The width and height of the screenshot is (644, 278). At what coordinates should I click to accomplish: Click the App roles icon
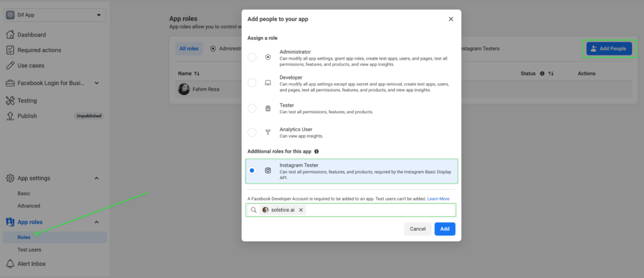pos(10,222)
